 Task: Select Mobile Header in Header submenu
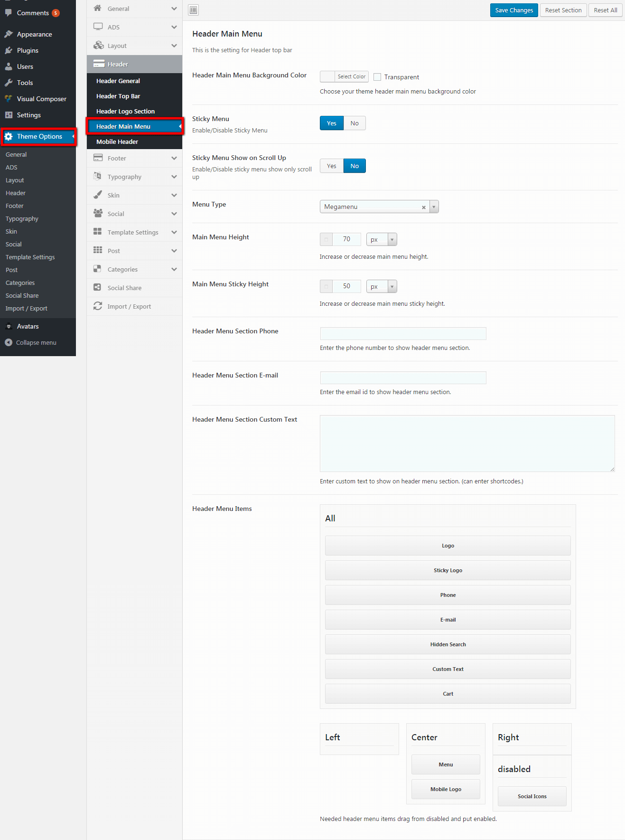coord(117,142)
